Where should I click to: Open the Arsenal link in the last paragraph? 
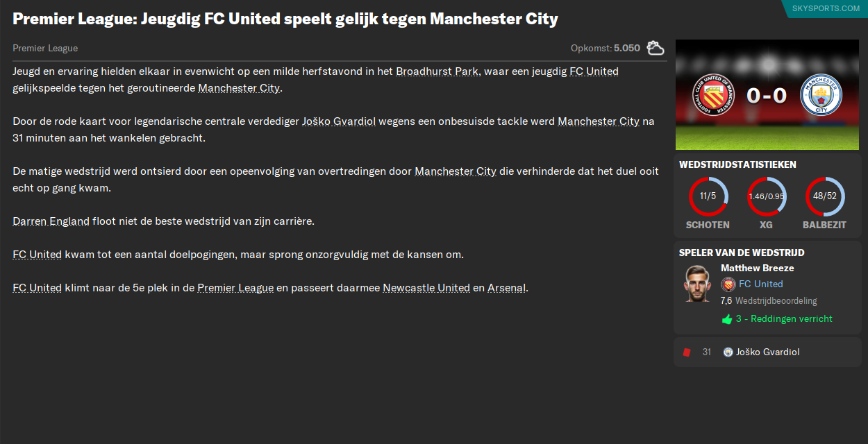507,287
